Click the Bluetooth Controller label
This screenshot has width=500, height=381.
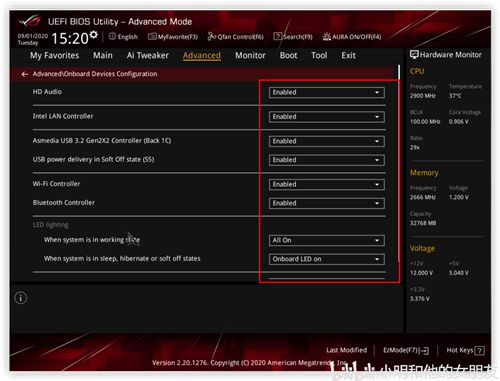(x=64, y=203)
